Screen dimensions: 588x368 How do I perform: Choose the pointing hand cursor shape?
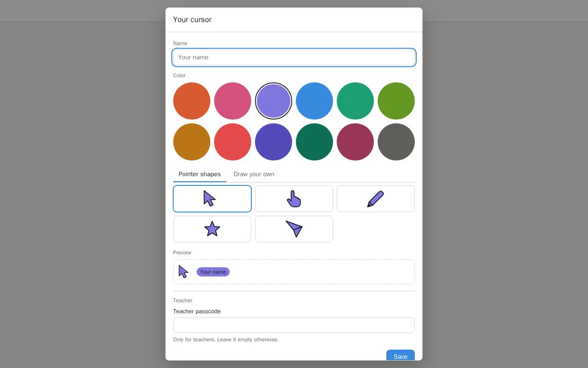point(294,199)
